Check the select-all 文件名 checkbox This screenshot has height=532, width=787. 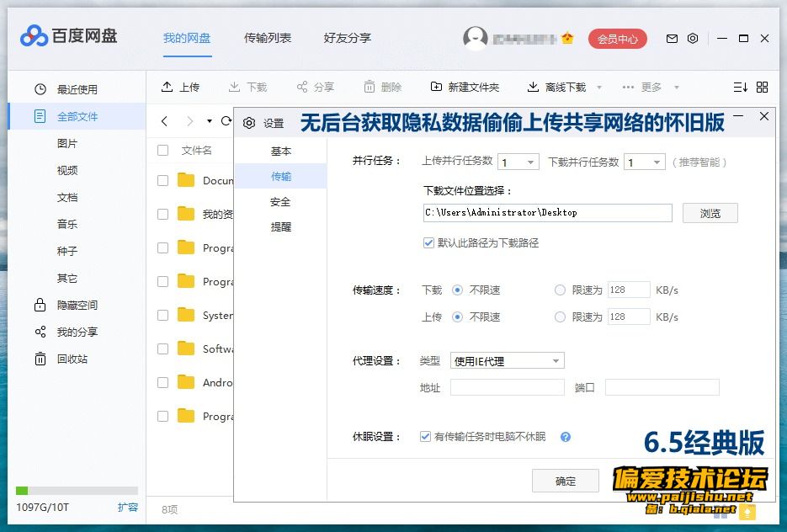(162, 150)
